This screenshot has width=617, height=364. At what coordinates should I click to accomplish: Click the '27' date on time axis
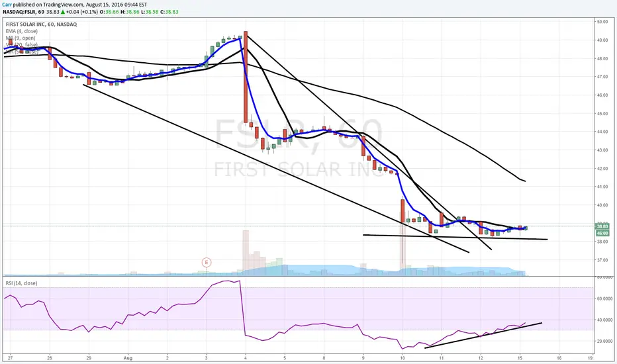[x=10, y=358]
